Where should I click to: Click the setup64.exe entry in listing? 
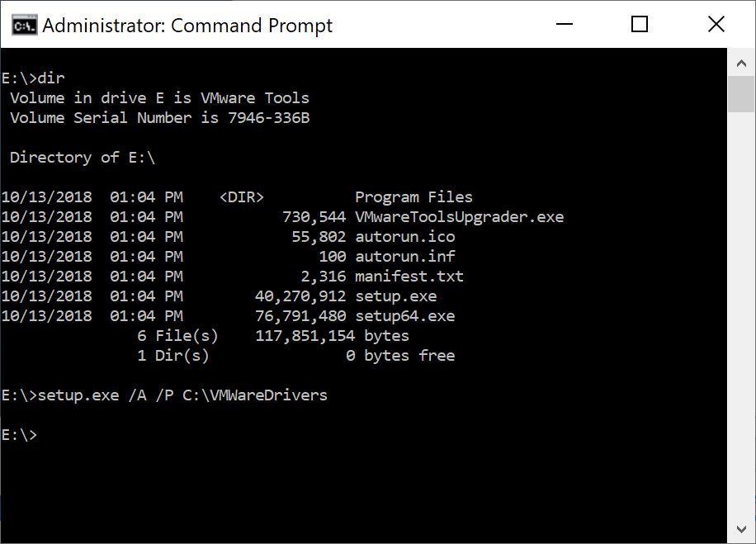[x=405, y=316]
